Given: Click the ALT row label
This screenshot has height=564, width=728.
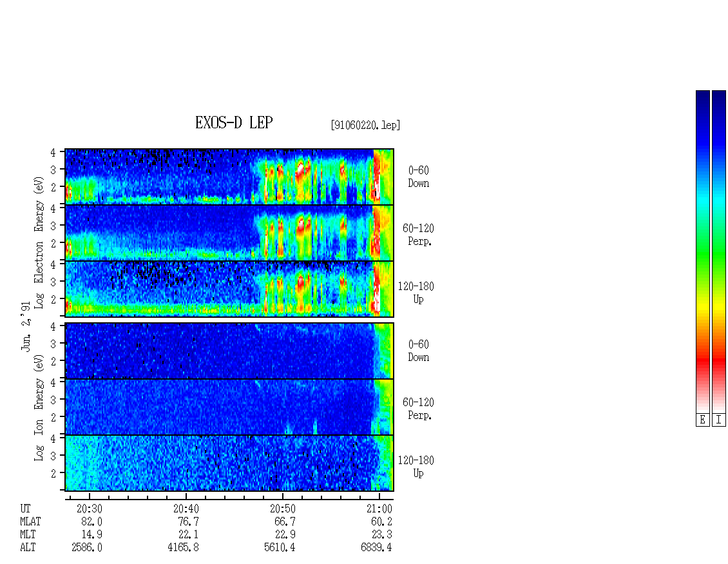Looking at the screenshot, I should coord(28,548).
